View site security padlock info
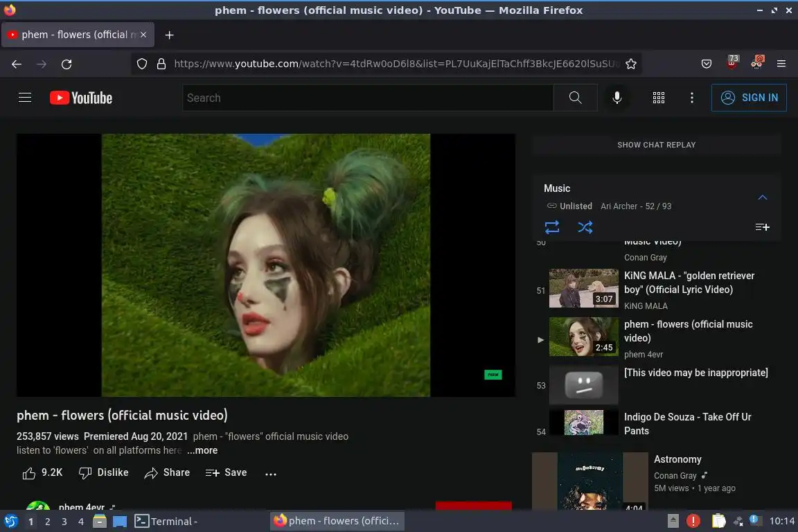This screenshot has height=532, width=798. (161, 64)
